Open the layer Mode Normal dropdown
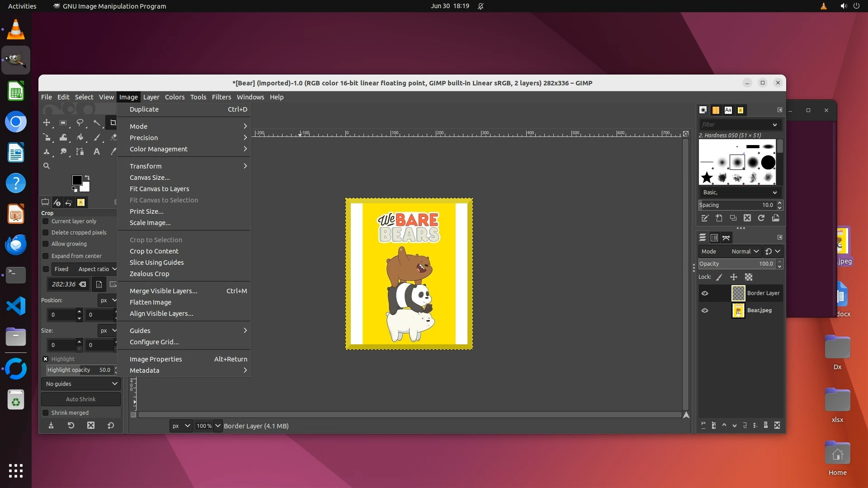Image resolution: width=868 pixels, height=488 pixels. [x=745, y=252]
